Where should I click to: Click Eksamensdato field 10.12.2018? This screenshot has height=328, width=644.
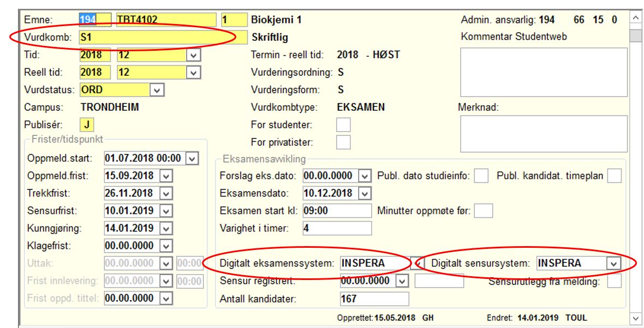pyautogui.click(x=331, y=193)
